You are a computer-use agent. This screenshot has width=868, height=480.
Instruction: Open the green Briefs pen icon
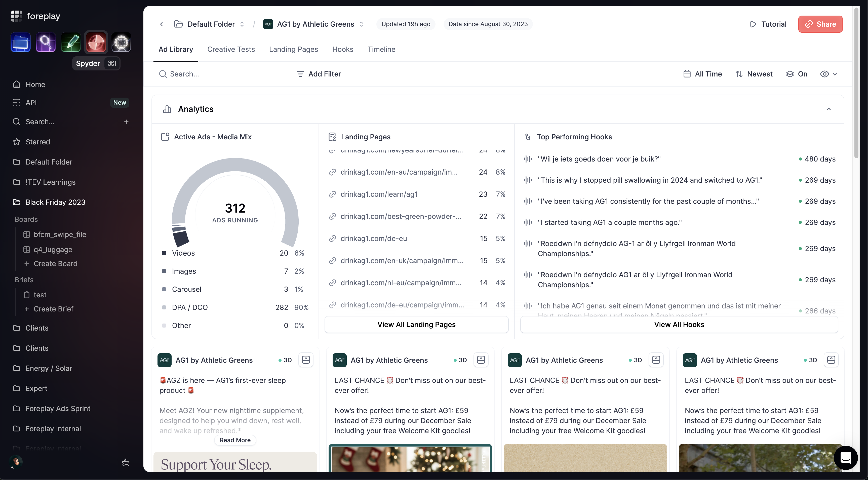tap(71, 43)
